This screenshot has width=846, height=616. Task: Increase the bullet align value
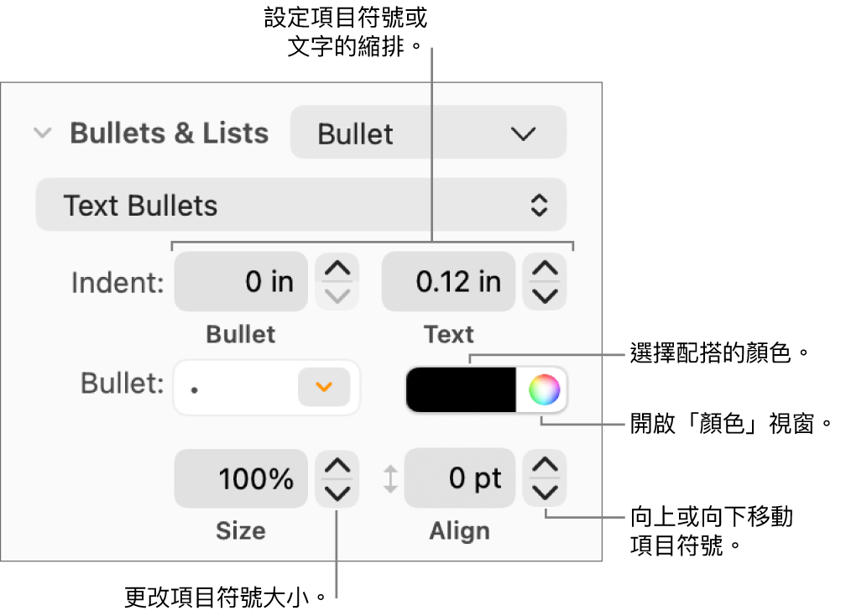[x=545, y=466]
